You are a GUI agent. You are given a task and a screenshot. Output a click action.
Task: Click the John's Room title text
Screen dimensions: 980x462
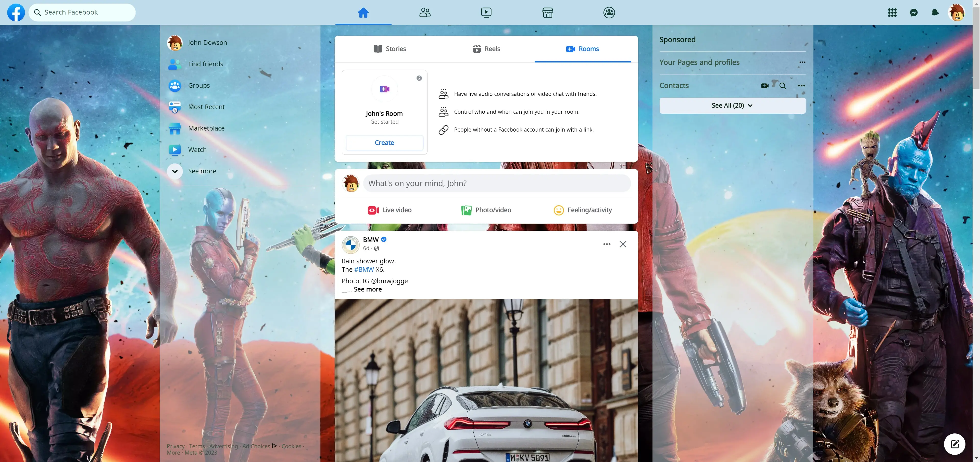click(384, 113)
